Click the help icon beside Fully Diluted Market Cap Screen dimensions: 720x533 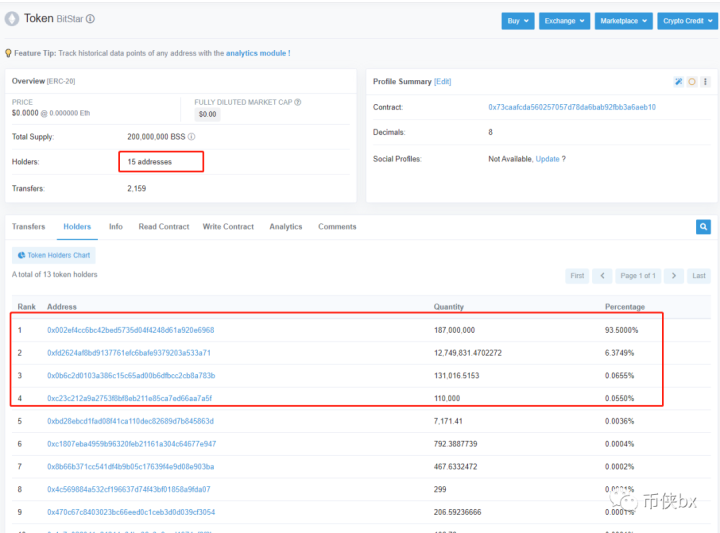[297, 102]
